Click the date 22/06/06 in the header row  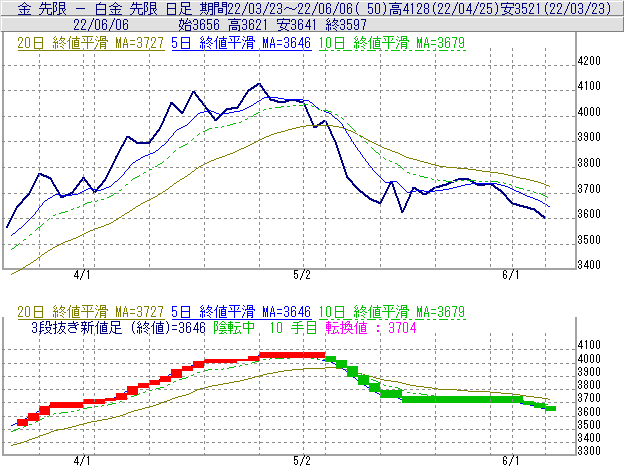point(101,25)
